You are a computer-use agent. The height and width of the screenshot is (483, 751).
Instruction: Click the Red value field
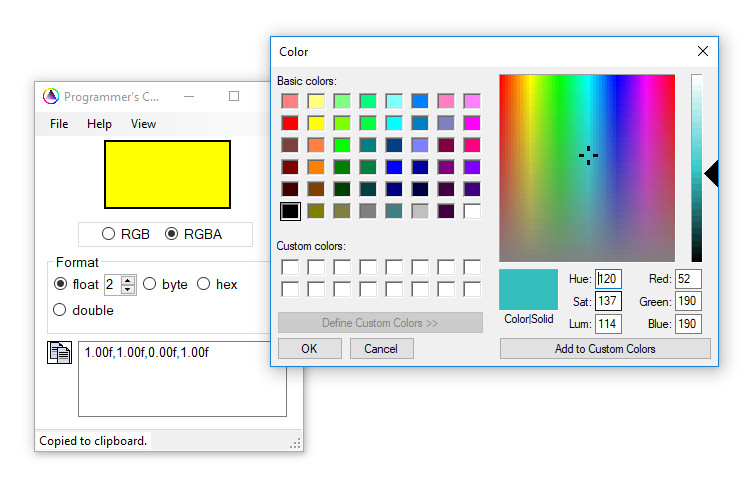689,279
